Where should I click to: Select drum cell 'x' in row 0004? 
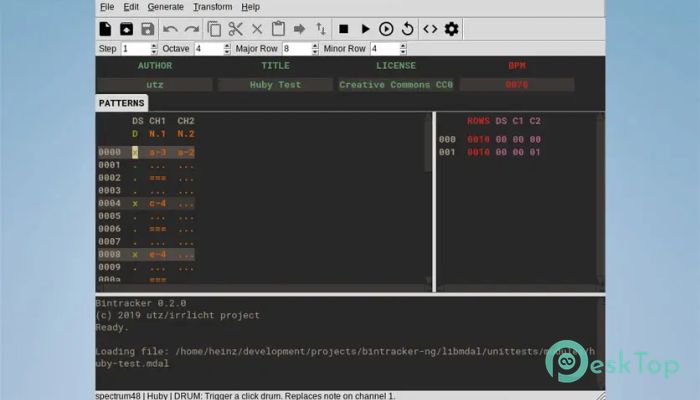point(135,204)
